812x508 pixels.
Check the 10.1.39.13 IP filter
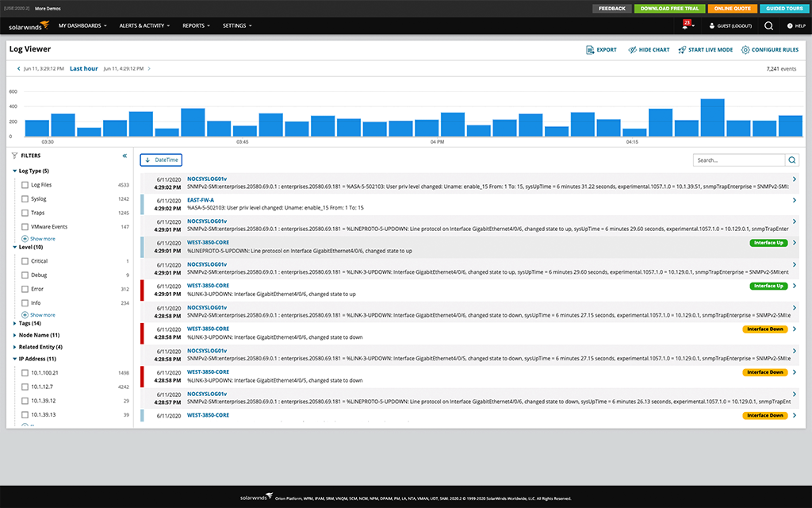pos(25,414)
